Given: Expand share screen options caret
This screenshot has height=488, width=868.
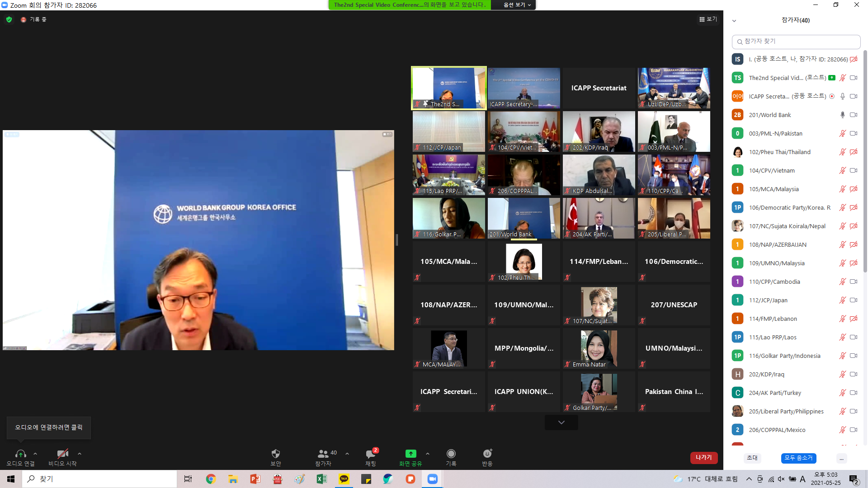Looking at the screenshot, I should 428,454.
